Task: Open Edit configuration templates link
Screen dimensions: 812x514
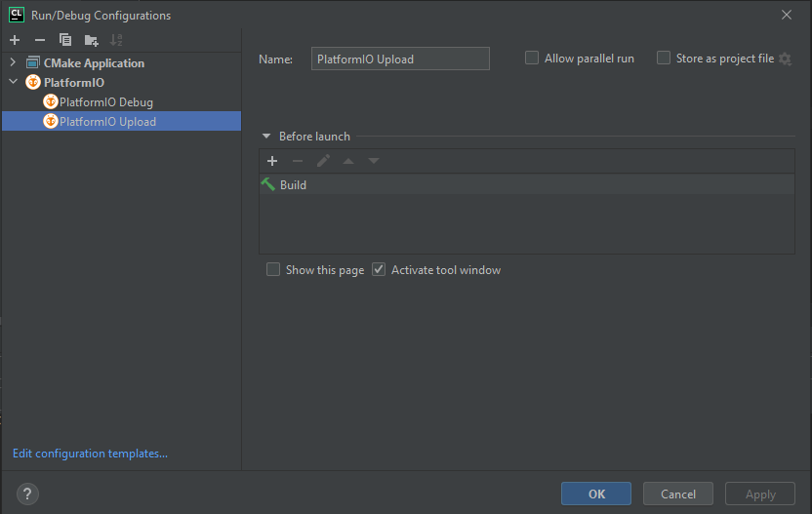Action: pos(90,454)
